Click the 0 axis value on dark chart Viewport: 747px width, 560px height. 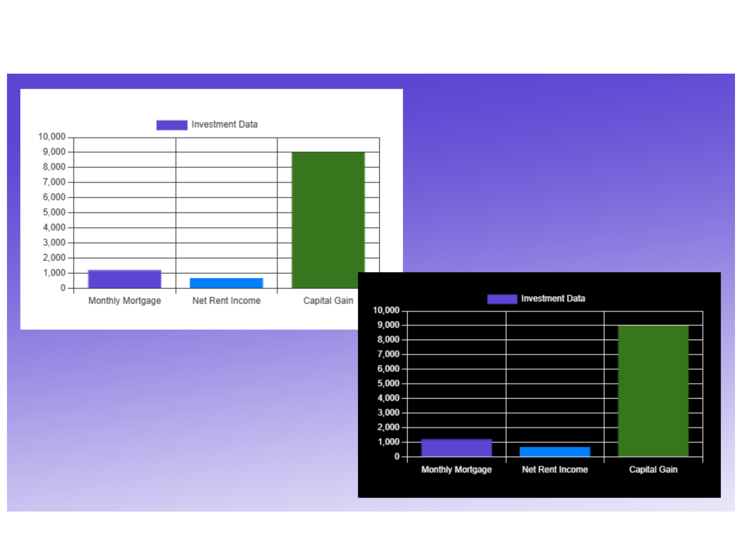point(396,457)
